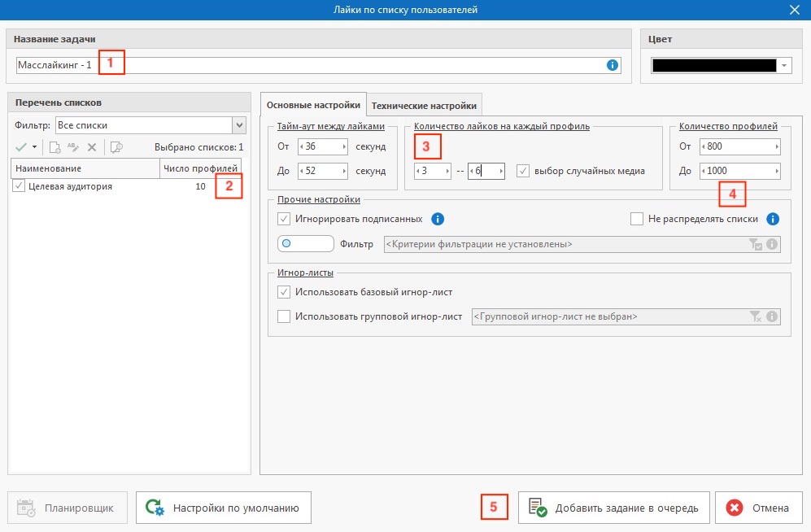Sort by the Наименование column header
The height and width of the screenshot is (532, 811).
tap(85, 168)
